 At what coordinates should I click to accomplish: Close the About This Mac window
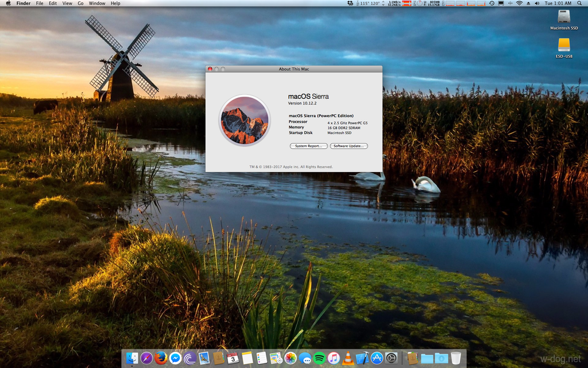(210, 69)
